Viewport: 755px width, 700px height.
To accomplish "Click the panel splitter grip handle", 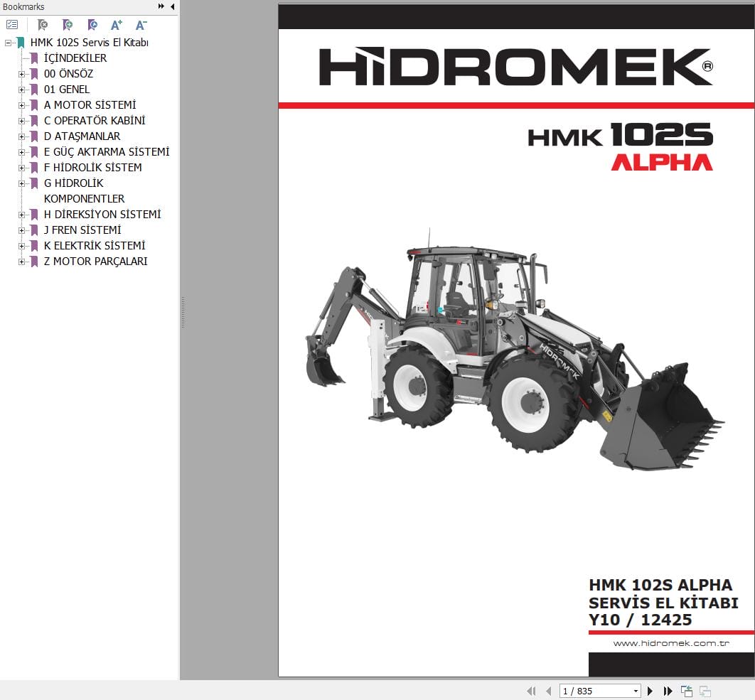I will tap(183, 313).
